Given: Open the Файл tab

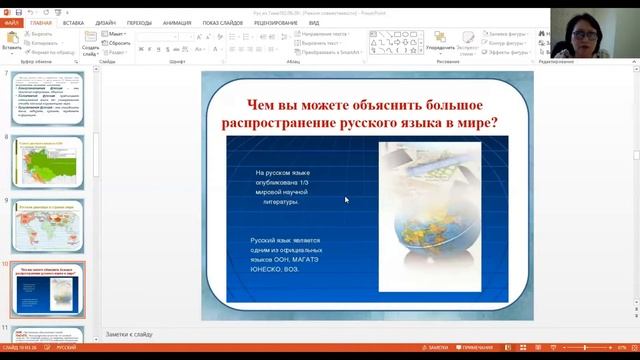Looking at the screenshot, I should click(11, 23).
